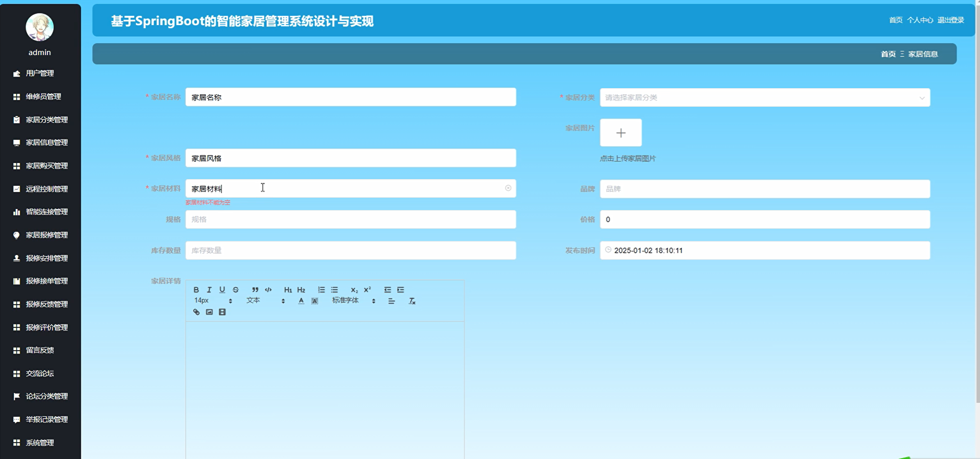Clear the 家居材料 field with its clear icon
980x459 pixels.
pyautogui.click(x=508, y=188)
